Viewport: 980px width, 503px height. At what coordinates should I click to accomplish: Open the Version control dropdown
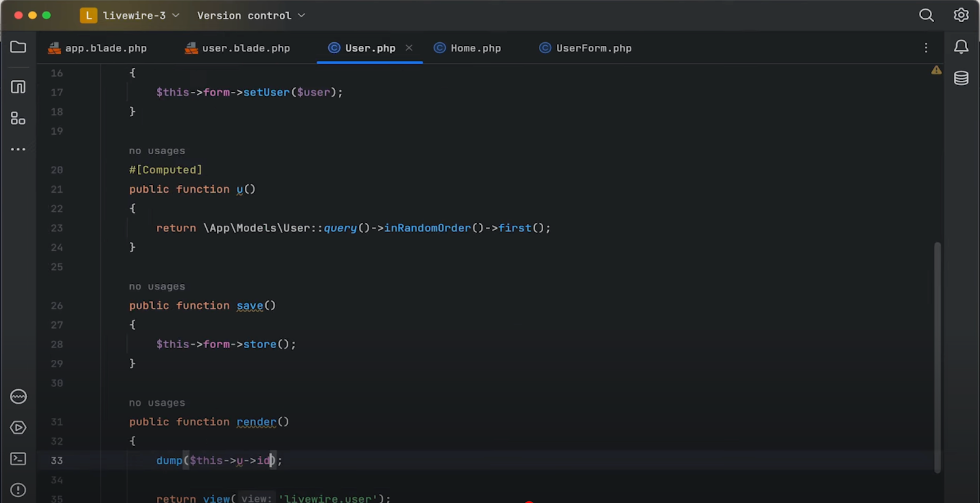[251, 15]
